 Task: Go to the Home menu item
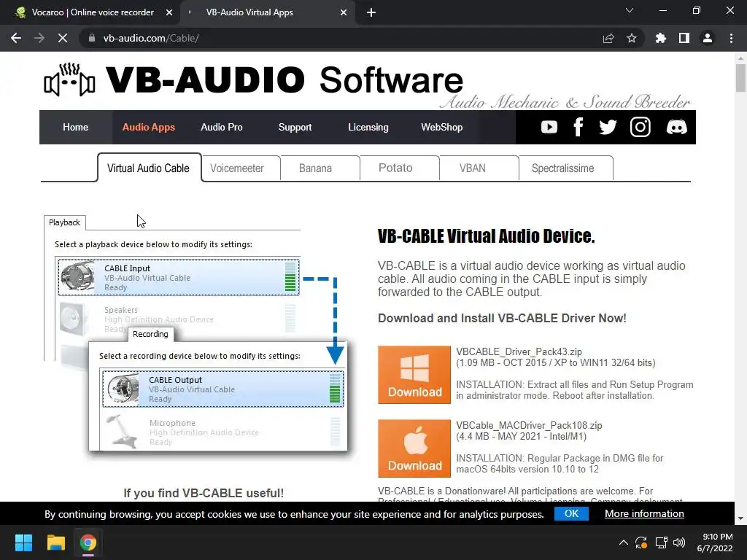pyautogui.click(x=75, y=127)
